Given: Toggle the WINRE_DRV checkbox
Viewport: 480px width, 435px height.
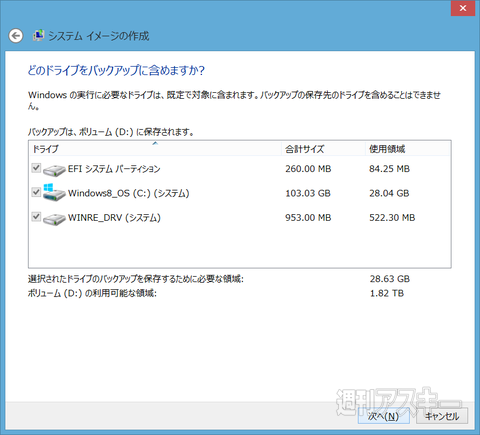Looking at the screenshot, I should pos(36,217).
